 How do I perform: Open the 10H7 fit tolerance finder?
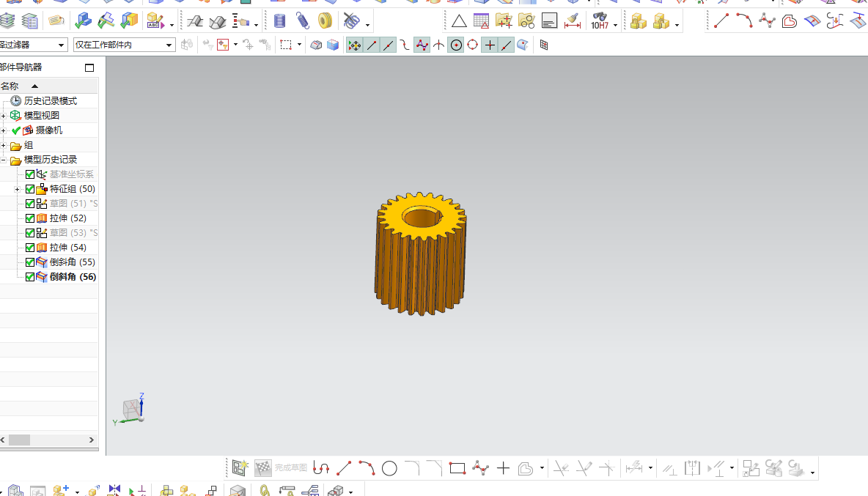[x=600, y=21]
